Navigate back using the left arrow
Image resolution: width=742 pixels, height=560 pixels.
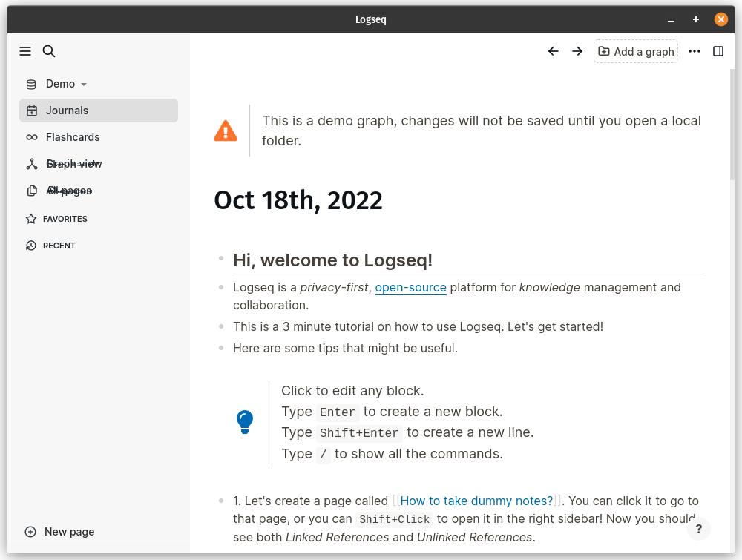pos(553,51)
